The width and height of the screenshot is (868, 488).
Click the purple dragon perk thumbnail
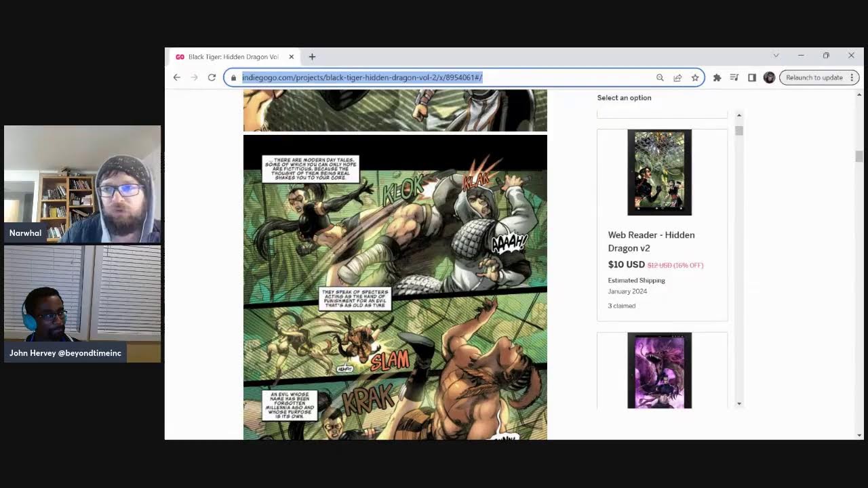[x=659, y=370]
